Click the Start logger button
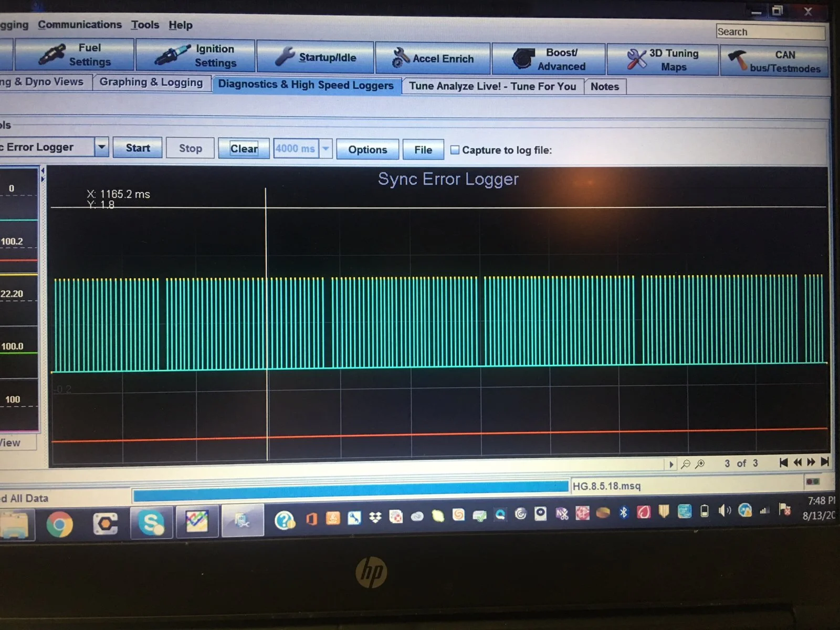The width and height of the screenshot is (840, 630). pos(138,148)
